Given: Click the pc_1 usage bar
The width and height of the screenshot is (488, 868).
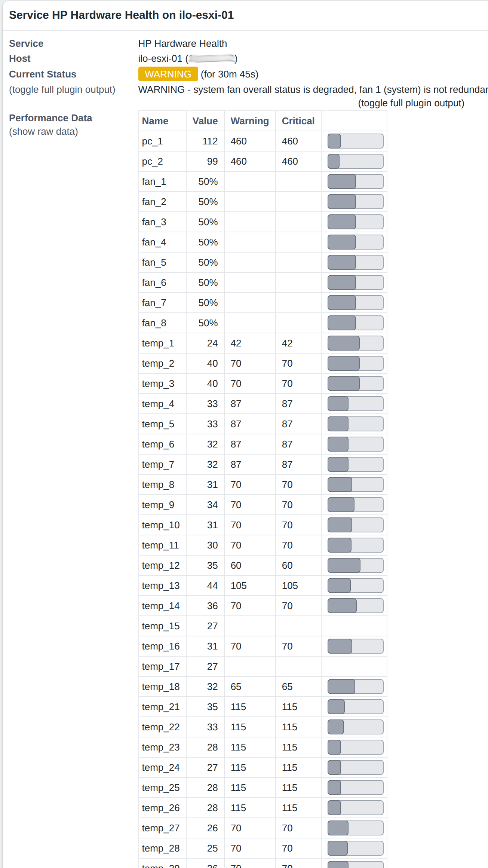Looking at the screenshot, I should (355, 141).
